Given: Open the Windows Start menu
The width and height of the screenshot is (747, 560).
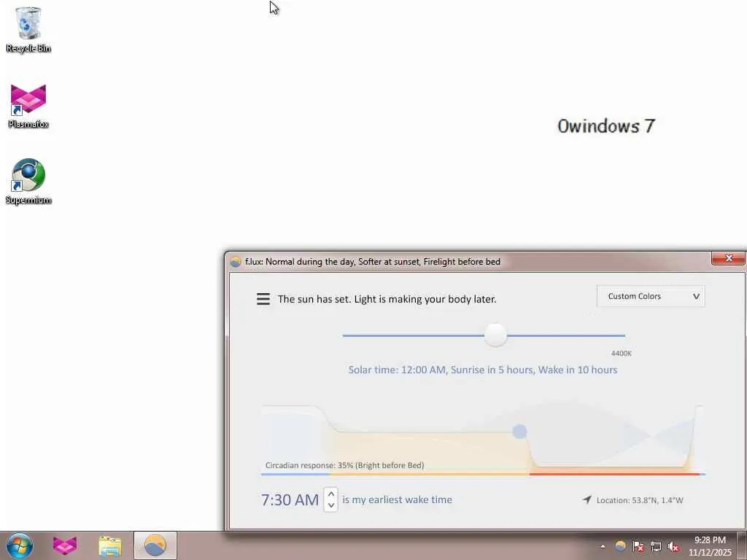Looking at the screenshot, I should (x=20, y=545).
